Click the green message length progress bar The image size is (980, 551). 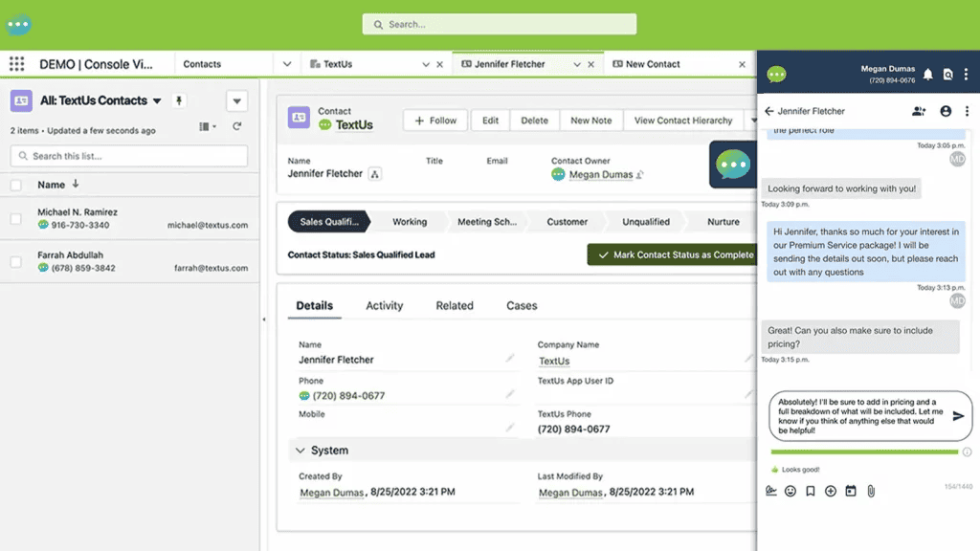[x=864, y=452]
